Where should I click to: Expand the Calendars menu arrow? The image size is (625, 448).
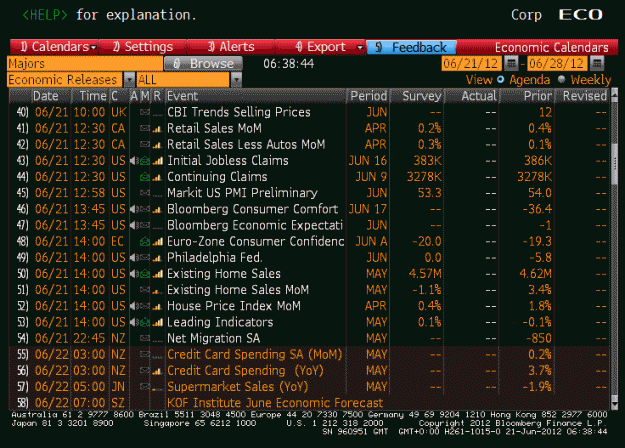click(x=94, y=47)
